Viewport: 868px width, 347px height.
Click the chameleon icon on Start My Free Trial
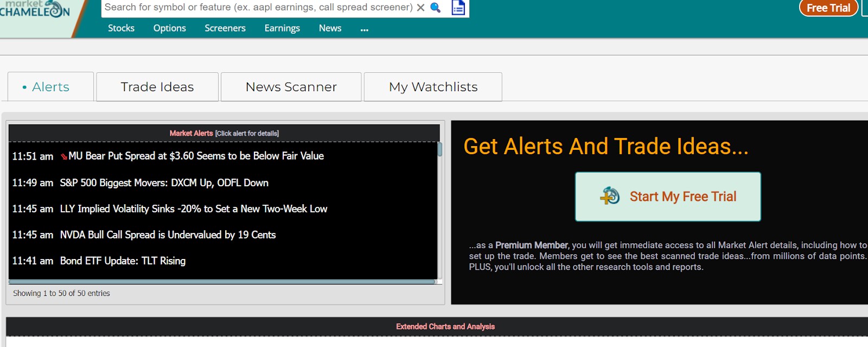click(610, 196)
